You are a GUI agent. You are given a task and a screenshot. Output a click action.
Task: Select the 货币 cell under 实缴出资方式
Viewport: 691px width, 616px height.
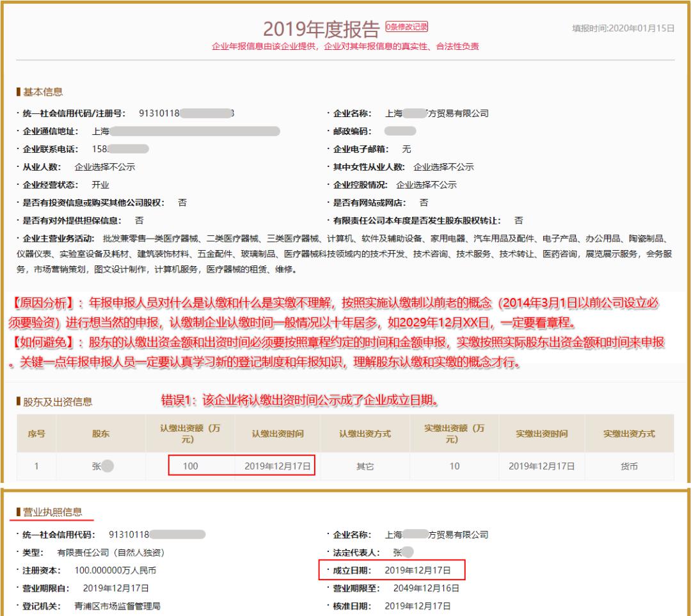coord(629,466)
